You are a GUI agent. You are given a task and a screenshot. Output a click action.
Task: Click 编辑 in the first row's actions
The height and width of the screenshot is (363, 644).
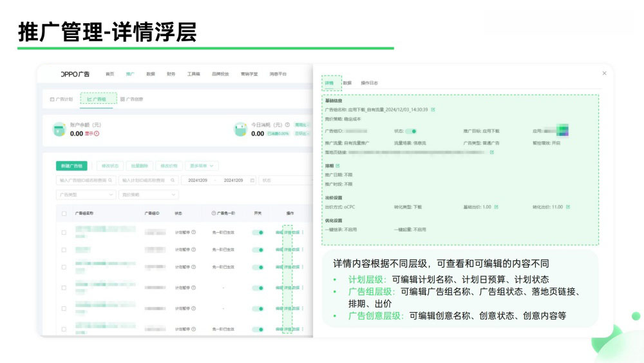coord(279,233)
